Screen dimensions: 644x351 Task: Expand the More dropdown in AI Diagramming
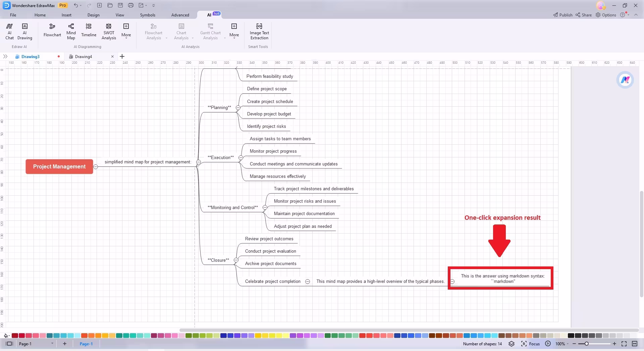click(126, 31)
